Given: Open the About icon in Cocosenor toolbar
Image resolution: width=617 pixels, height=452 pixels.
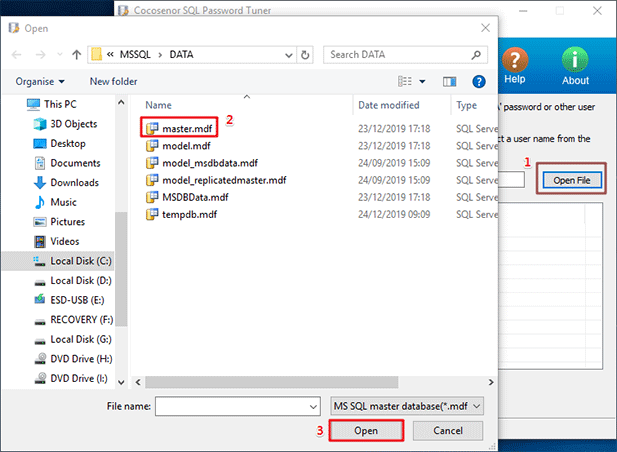Looking at the screenshot, I should tap(575, 66).
